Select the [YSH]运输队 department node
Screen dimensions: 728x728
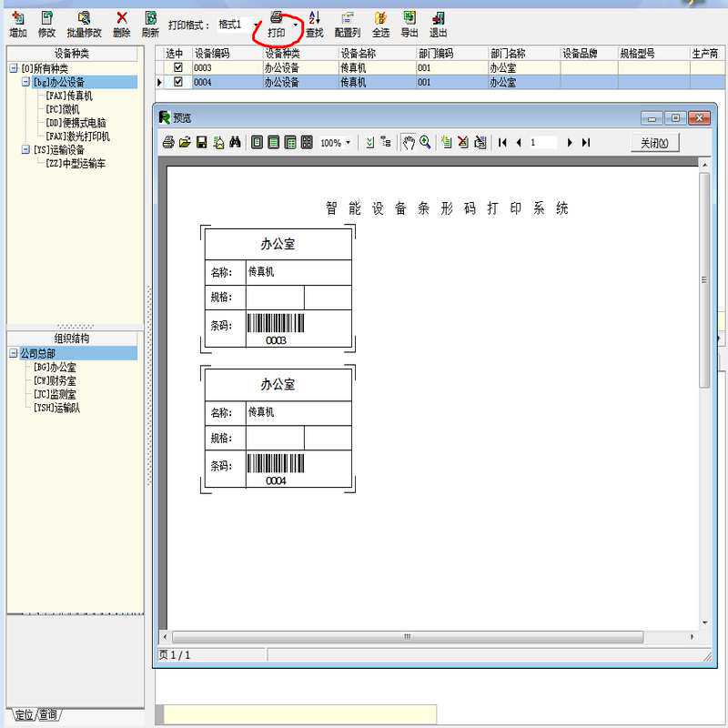(56, 408)
